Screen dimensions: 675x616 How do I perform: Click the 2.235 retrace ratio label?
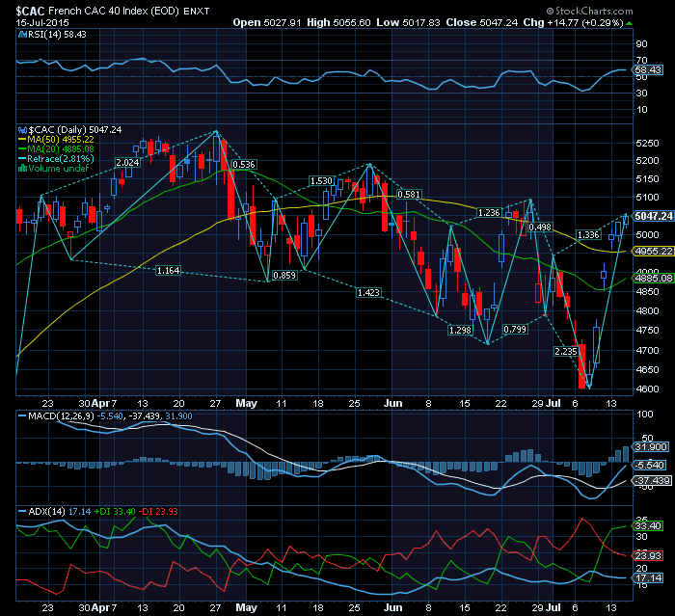pyautogui.click(x=566, y=351)
